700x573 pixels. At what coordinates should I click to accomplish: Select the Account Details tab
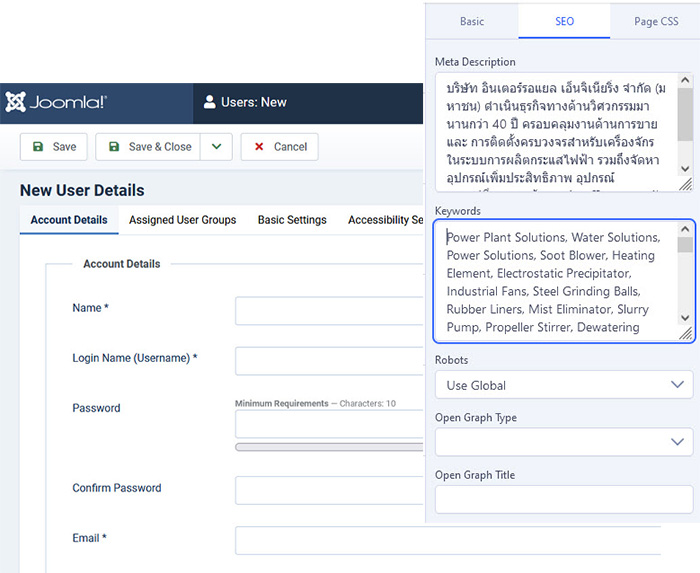69,220
